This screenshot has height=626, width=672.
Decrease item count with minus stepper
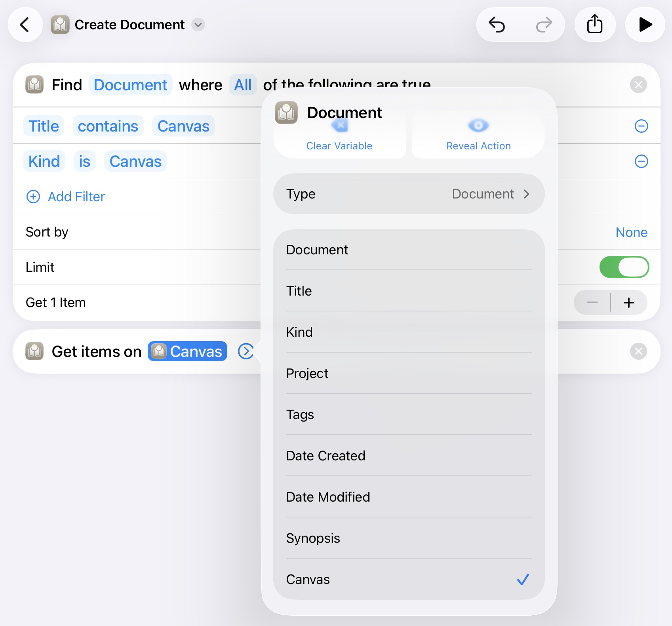pos(592,303)
